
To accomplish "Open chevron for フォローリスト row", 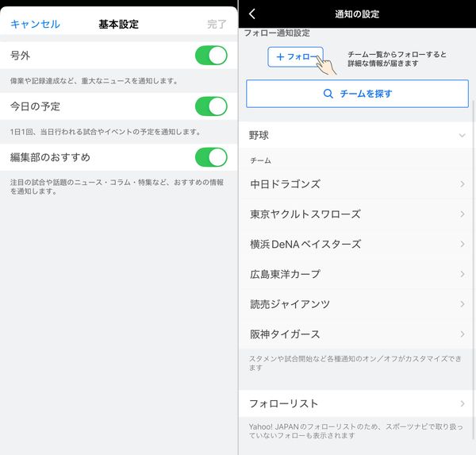I will (x=463, y=403).
